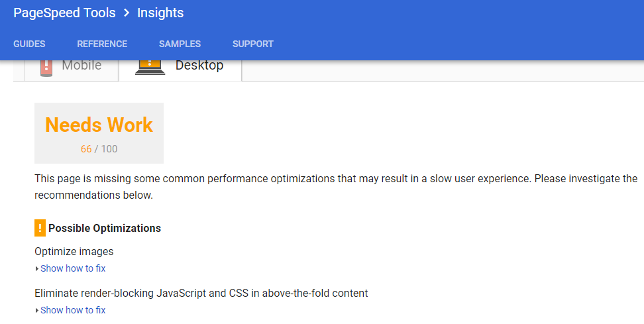Click the Needs Work score box
Screen dimensions: 644x324
(99, 133)
